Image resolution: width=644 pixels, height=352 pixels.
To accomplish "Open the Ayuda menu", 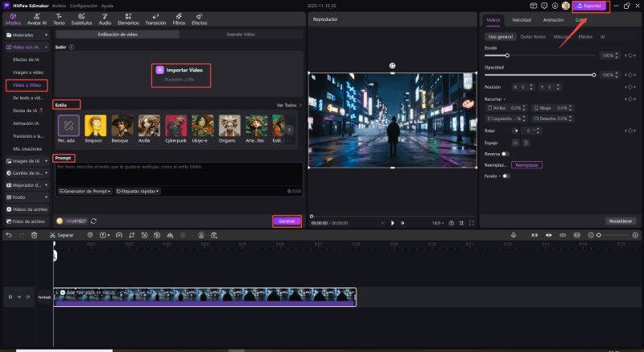I will tap(107, 6).
